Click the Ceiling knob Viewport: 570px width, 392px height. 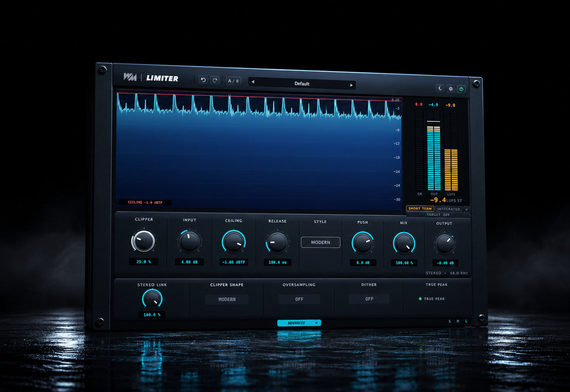[x=234, y=242]
